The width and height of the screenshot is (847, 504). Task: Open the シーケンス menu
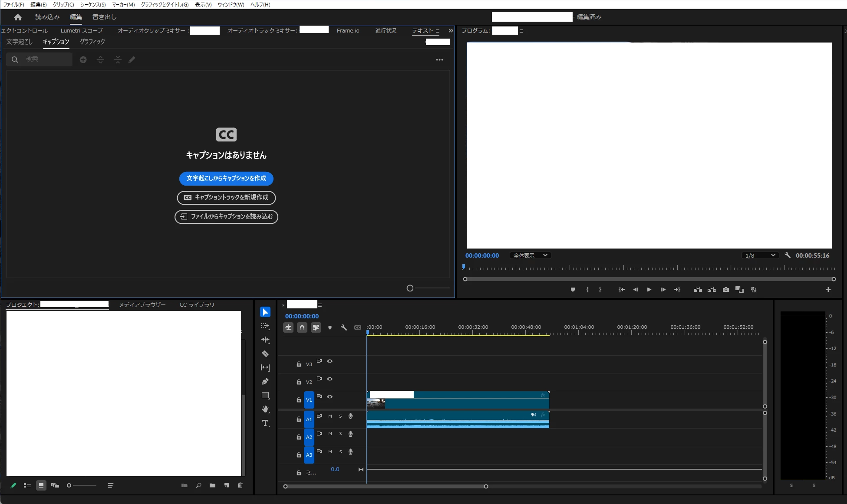click(x=93, y=4)
